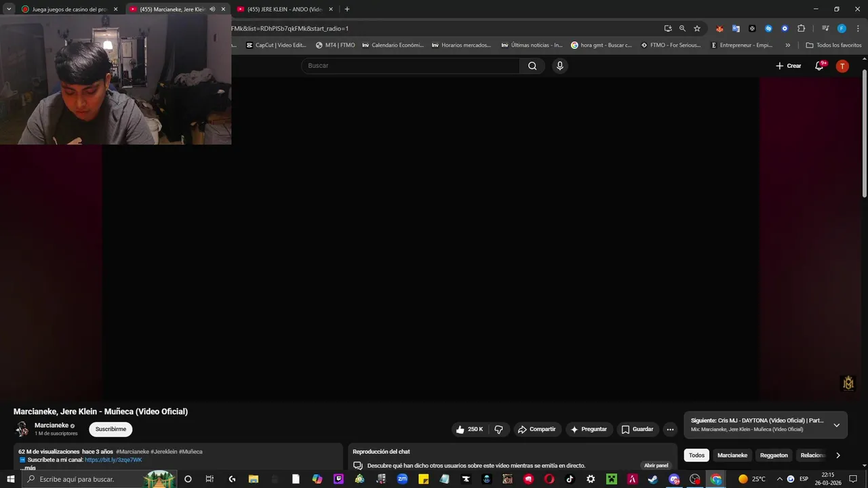
Task: Select the Reggaeton filter chip
Action: [774, 455]
